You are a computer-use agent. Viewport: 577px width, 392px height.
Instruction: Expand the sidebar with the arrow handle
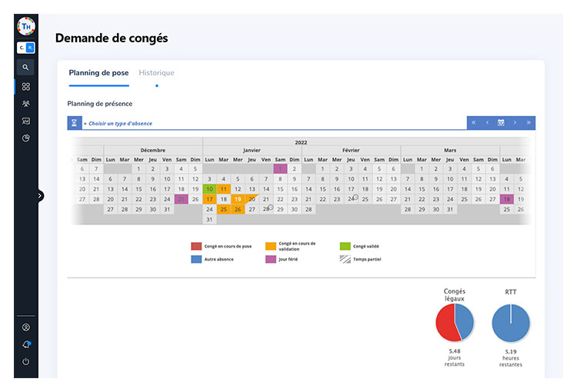tap(40, 196)
